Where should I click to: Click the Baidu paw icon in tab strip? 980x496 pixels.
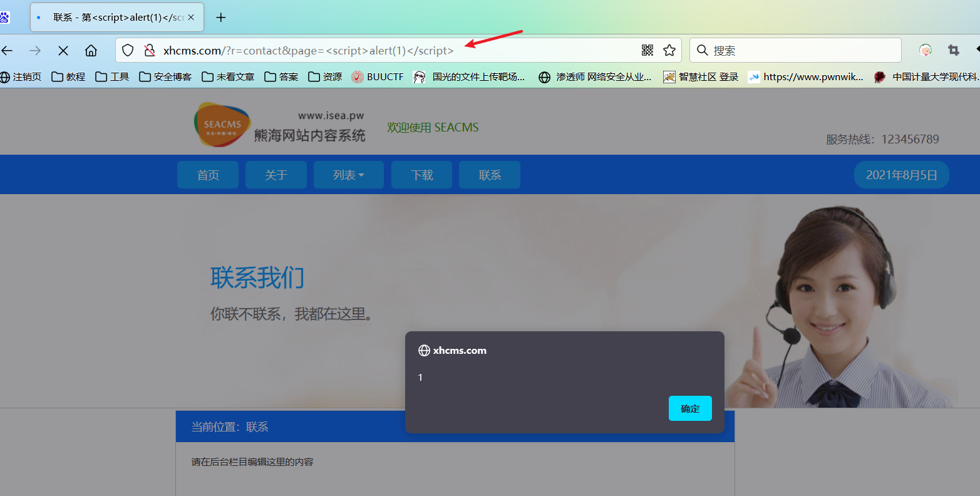pyautogui.click(x=4, y=17)
